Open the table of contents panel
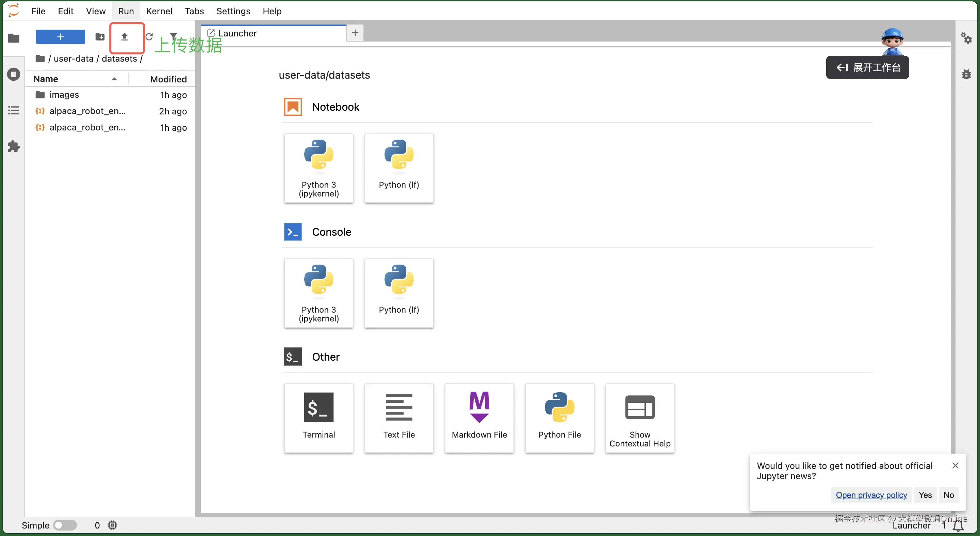The height and width of the screenshot is (536, 980). click(14, 110)
